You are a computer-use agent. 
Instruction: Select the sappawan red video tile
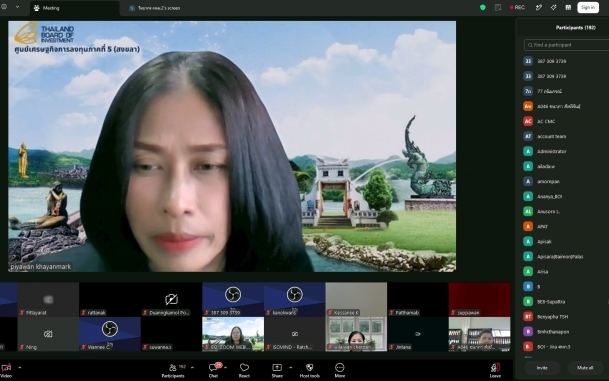pos(479,299)
